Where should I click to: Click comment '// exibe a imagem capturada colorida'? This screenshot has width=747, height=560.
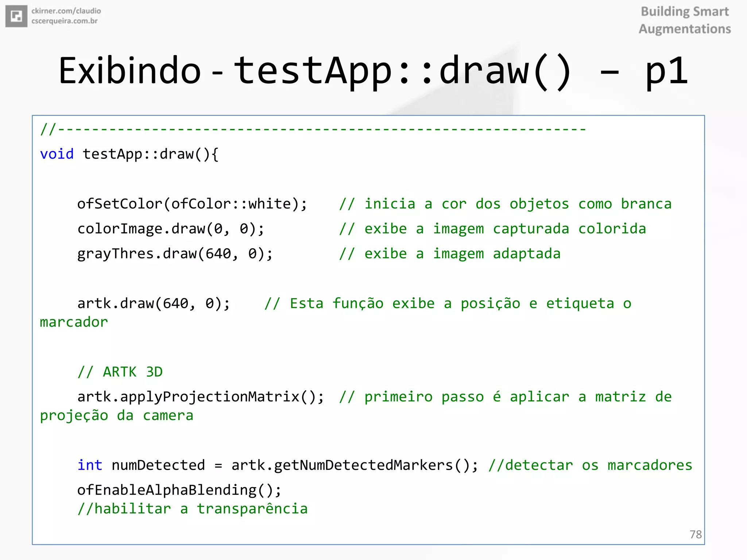point(492,229)
